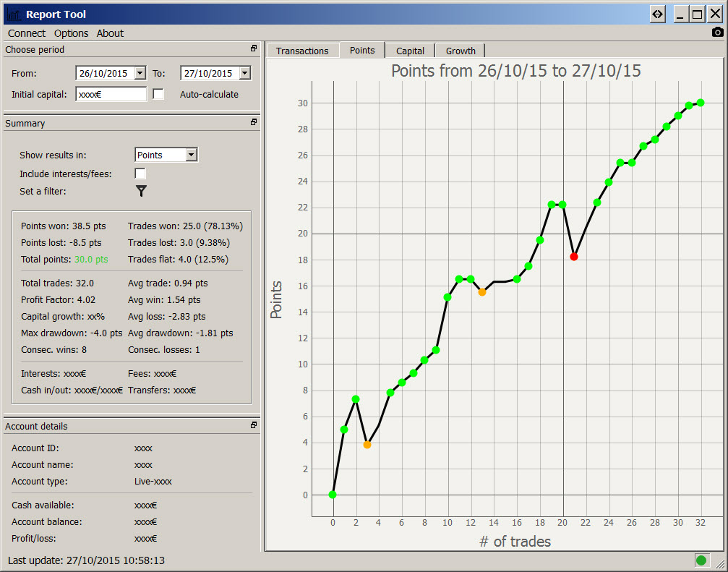Click the filter funnel icon
Viewport: 728px width, 572px height.
click(x=141, y=191)
